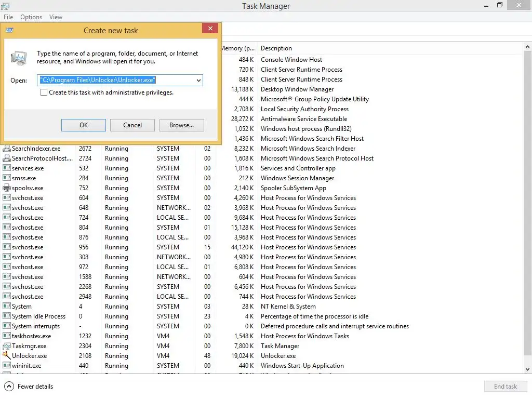532x399 pixels.
Task: Click the Microsoft Group Policy Update Utility description
Action: pos(314,99)
